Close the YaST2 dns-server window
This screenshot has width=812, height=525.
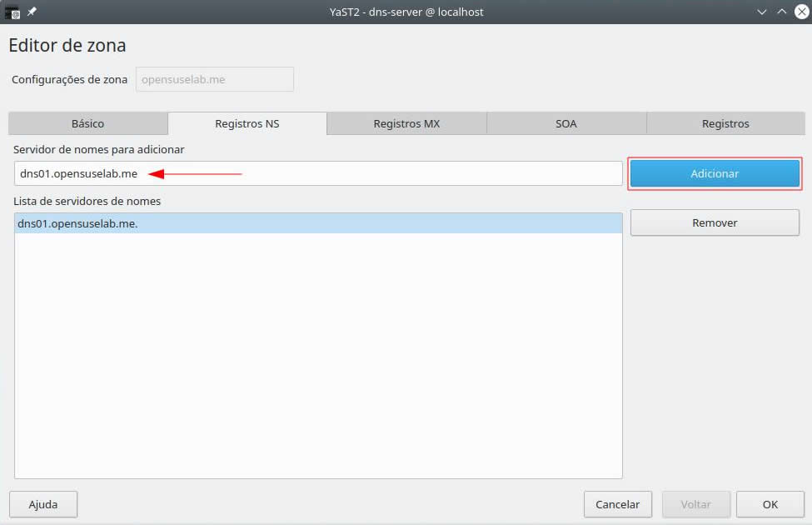click(x=801, y=12)
